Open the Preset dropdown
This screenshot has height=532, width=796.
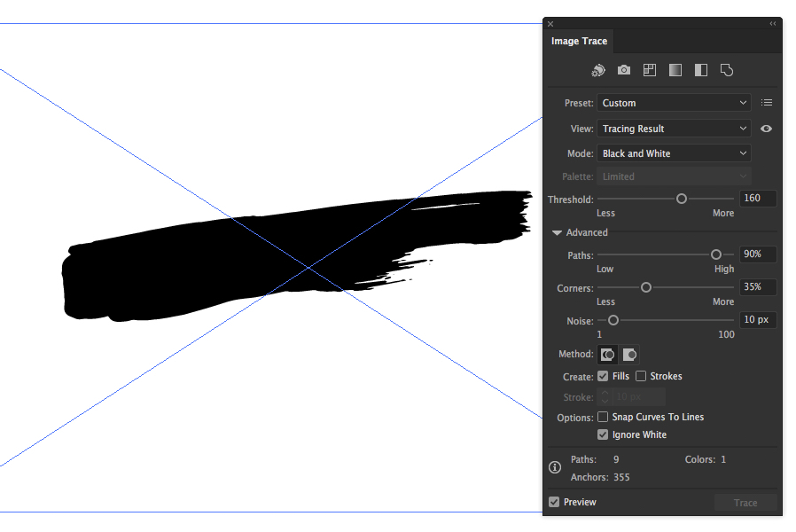click(674, 102)
